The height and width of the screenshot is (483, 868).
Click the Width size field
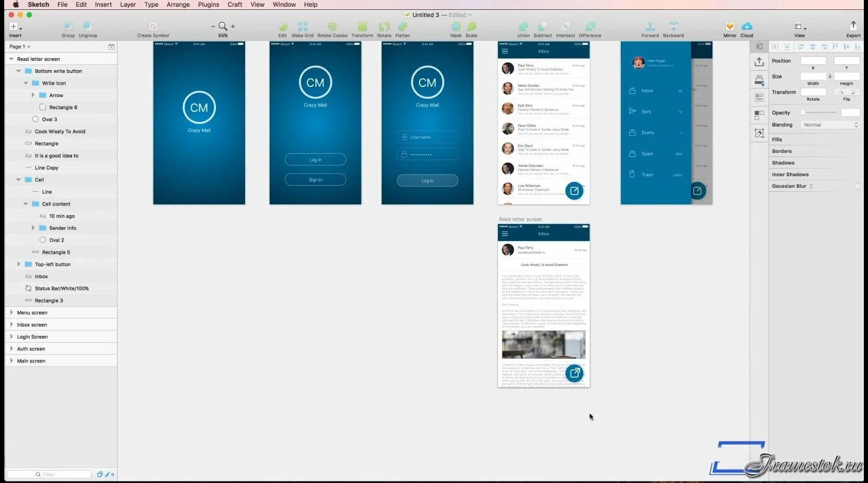point(813,76)
